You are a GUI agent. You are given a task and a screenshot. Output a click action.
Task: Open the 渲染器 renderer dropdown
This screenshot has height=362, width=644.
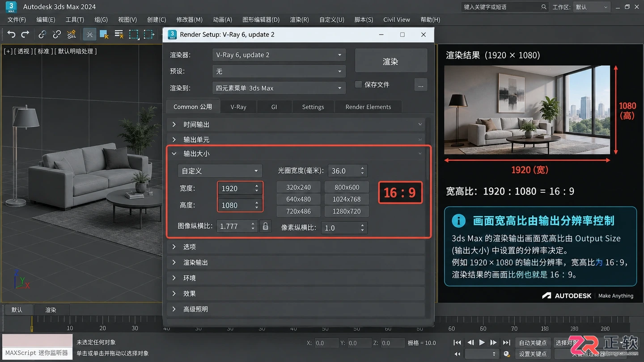tap(279, 55)
